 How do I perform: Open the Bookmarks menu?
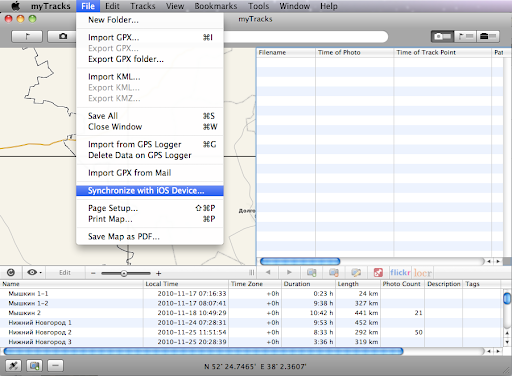click(216, 6)
